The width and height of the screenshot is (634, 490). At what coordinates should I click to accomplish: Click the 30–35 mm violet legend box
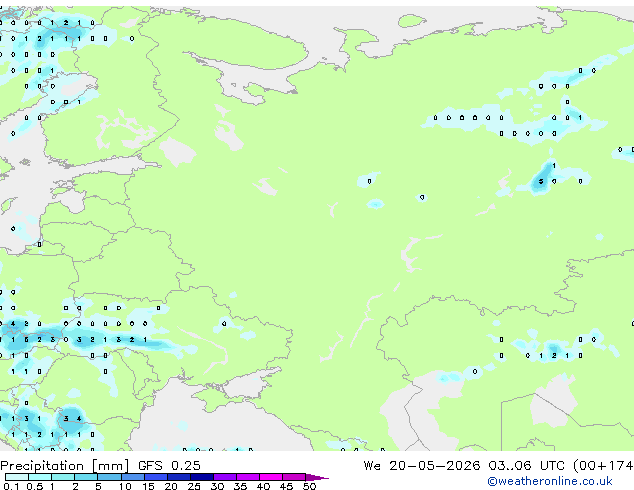(x=224, y=477)
